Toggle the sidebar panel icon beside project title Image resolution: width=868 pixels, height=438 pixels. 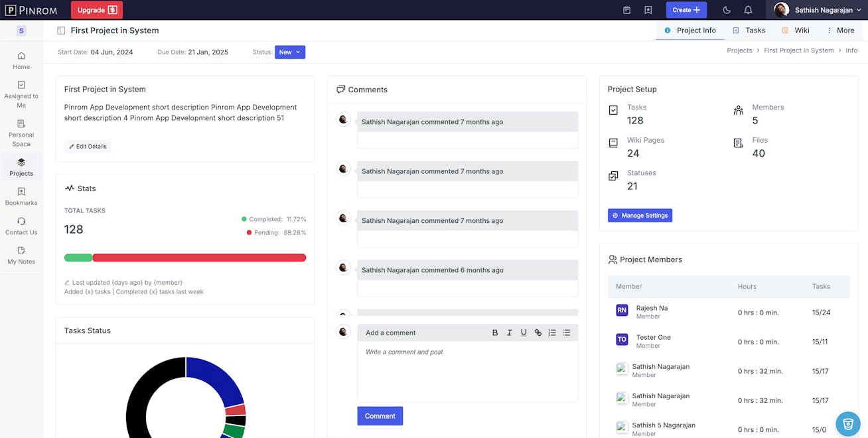[x=61, y=31]
